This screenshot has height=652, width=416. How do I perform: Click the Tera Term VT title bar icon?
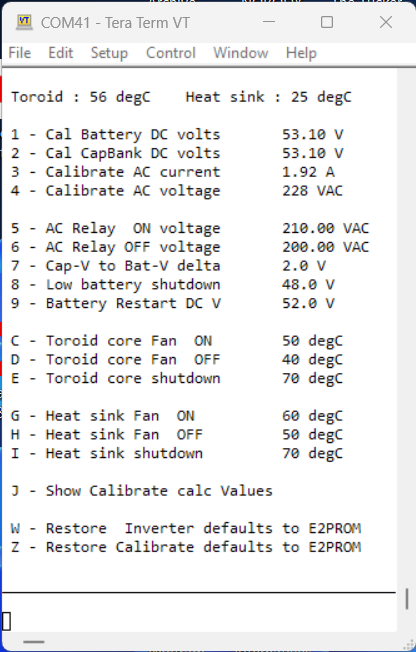(24, 22)
